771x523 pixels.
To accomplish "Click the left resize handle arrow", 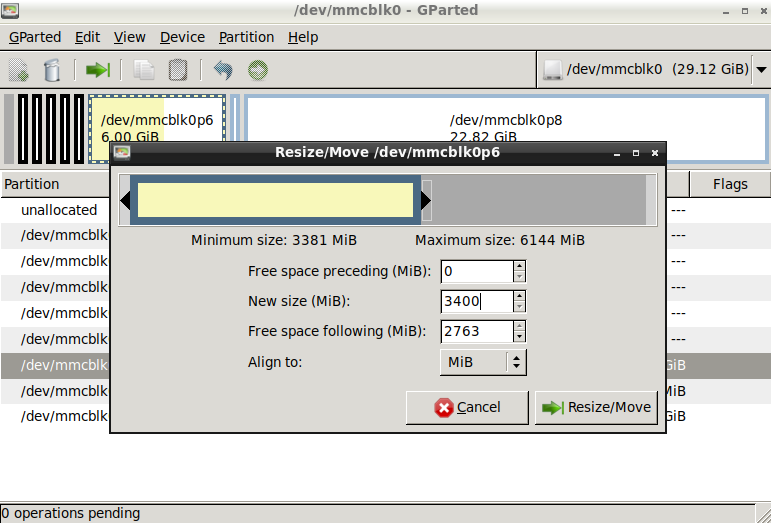I will (125, 200).
